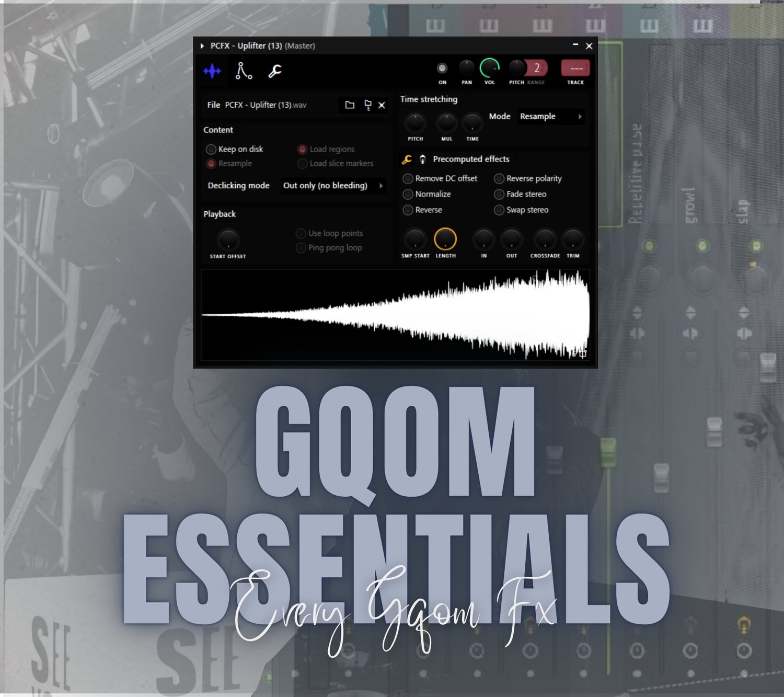Open the wrench miscellaneous functions tab

[x=275, y=71]
